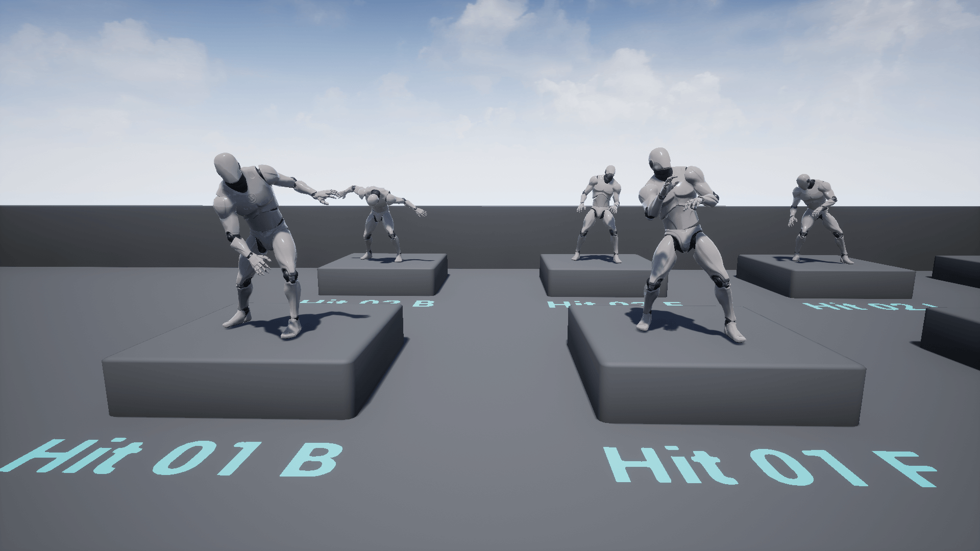Click the "Hit 01 B" floor label

point(171,457)
